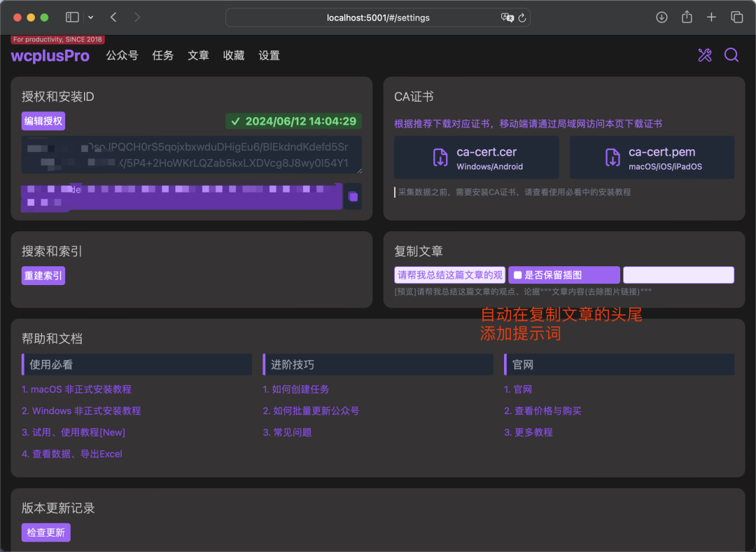Image resolution: width=756 pixels, height=552 pixels.
Task: Click the 采集数据之前 certificate note
Action: point(514,192)
